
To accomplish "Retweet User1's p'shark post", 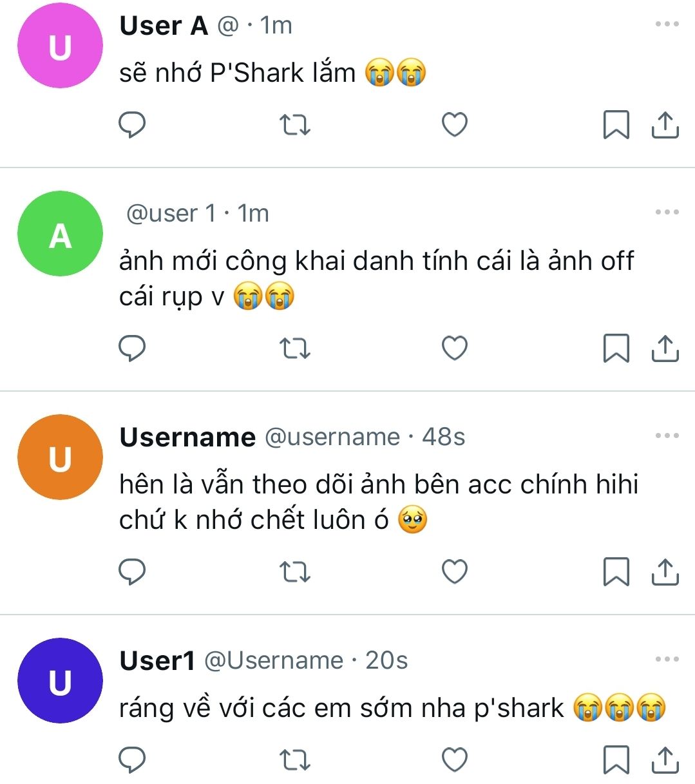I will click(295, 760).
